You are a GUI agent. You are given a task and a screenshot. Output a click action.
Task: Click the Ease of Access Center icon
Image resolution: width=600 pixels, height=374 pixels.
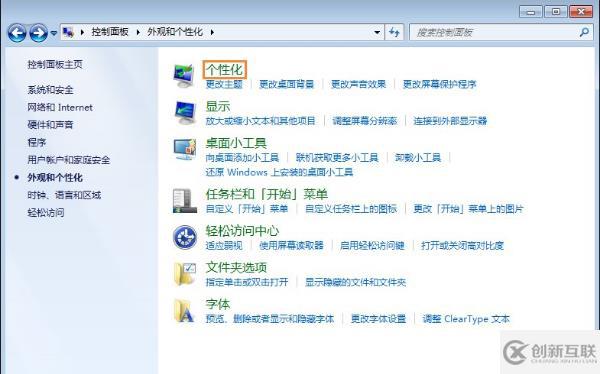[185, 237]
